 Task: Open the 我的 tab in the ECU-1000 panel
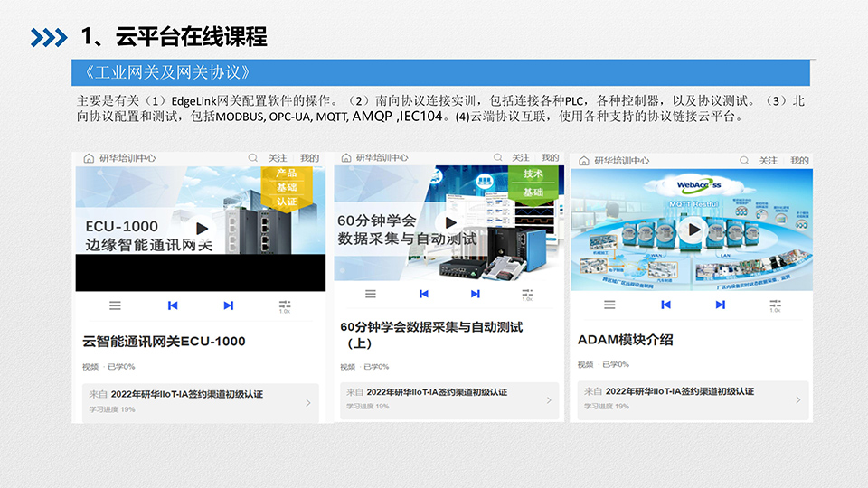309,158
